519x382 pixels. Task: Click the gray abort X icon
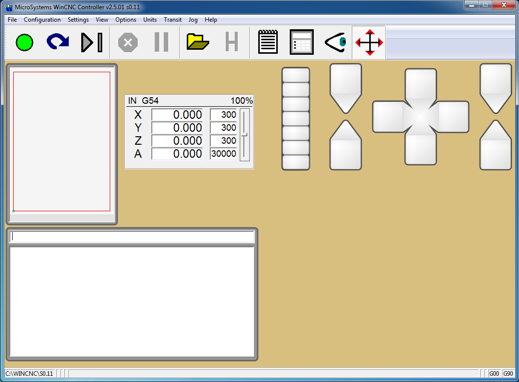pyautogui.click(x=128, y=43)
